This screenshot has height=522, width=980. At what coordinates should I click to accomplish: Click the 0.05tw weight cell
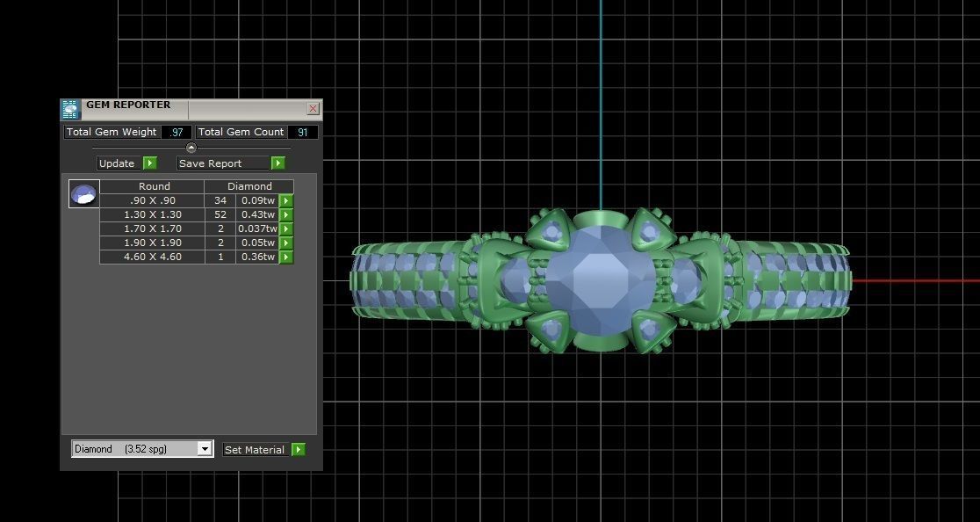click(x=257, y=243)
